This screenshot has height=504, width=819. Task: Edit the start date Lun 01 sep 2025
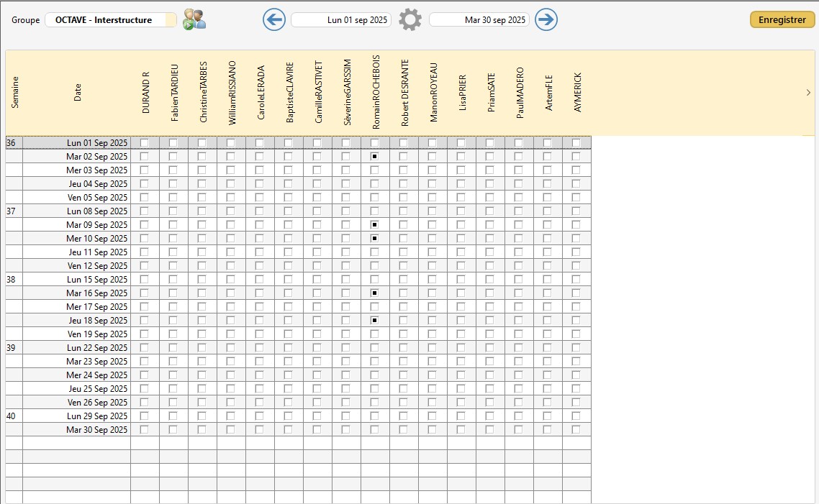tap(341, 20)
